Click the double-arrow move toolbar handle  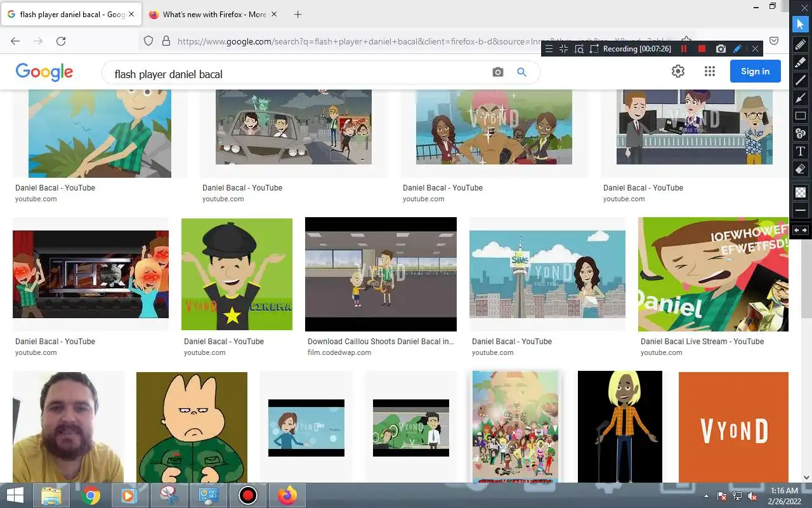[801, 231]
